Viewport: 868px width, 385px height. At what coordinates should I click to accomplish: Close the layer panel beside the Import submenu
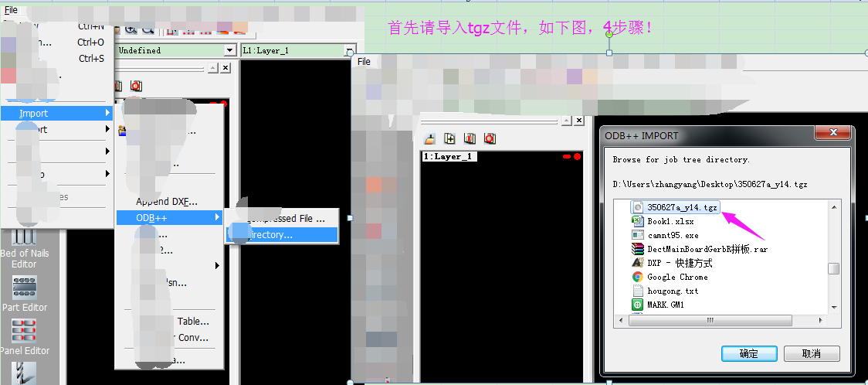(225, 67)
